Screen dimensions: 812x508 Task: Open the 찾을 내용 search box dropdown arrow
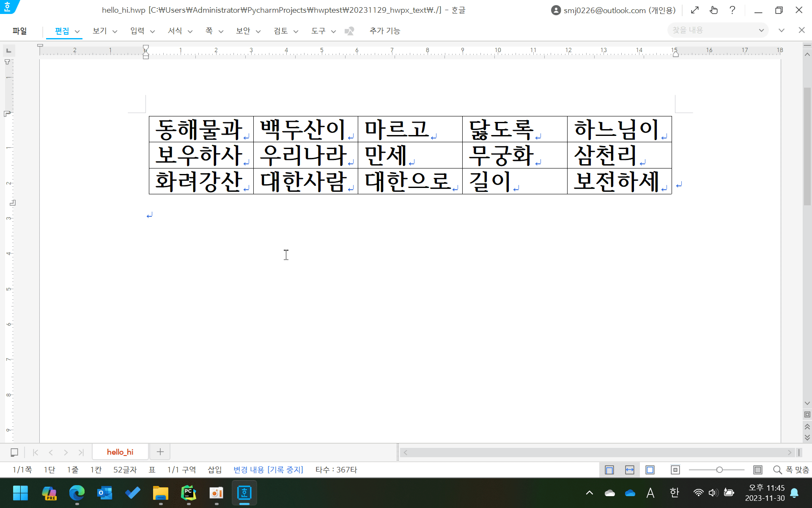pos(761,30)
